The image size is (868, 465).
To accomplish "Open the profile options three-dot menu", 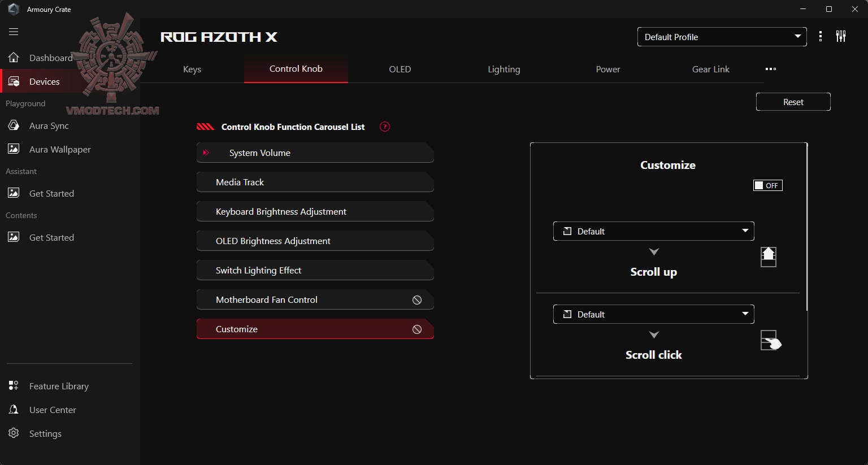I will pyautogui.click(x=821, y=37).
